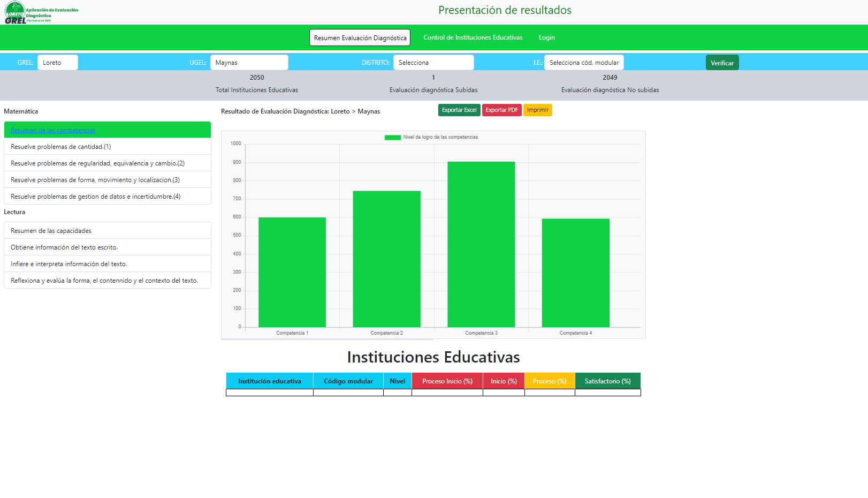This screenshot has height=498, width=868.
Task: Export results with Exportar Excel
Action: pos(459,110)
